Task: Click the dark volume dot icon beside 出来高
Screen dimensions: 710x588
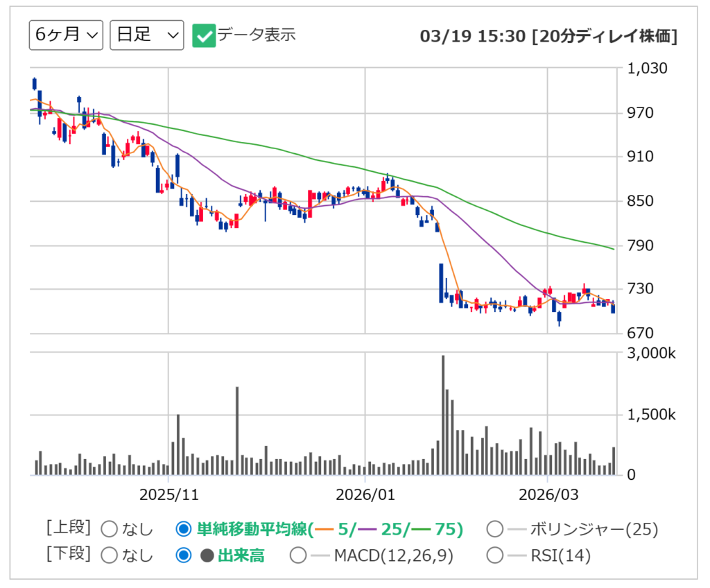Action: (207, 555)
